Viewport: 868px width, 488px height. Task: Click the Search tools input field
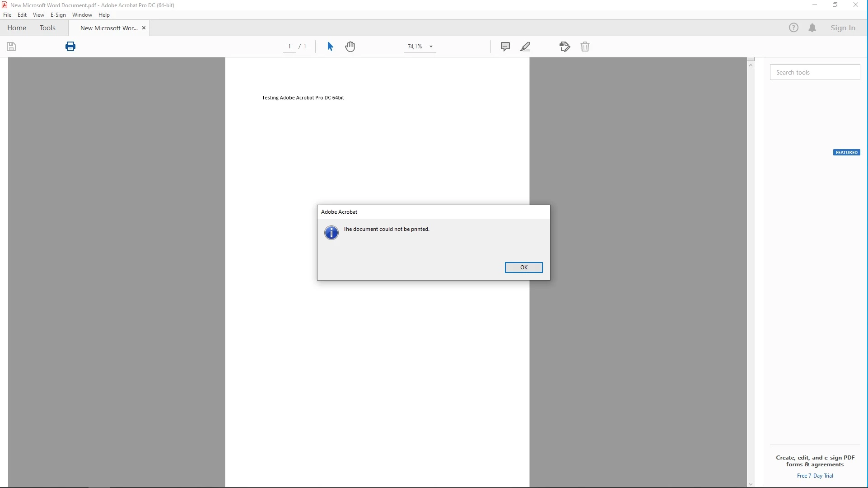point(814,72)
